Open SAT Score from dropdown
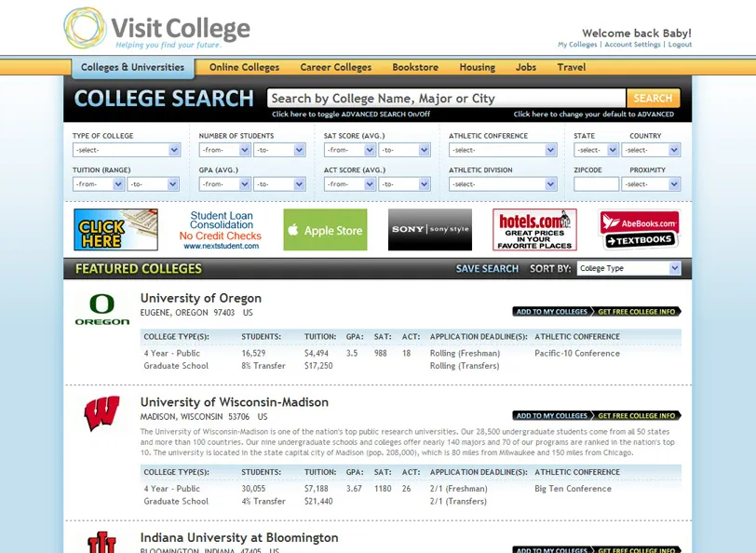 pos(349,150)
